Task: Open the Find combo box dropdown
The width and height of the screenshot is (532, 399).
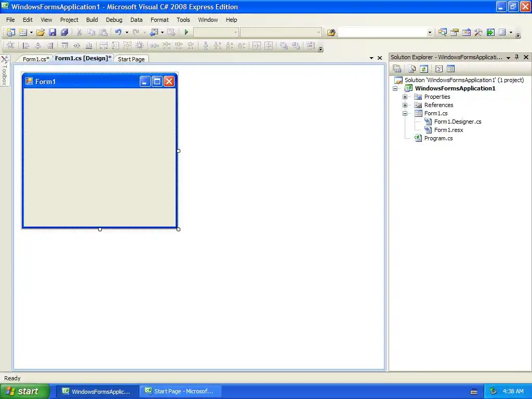Action: tap(430, 32)
